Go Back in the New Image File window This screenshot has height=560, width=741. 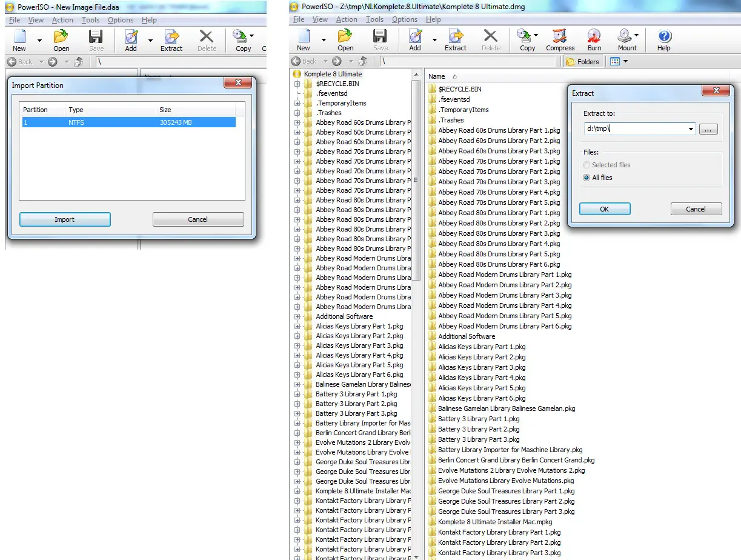tap(20, 61)
